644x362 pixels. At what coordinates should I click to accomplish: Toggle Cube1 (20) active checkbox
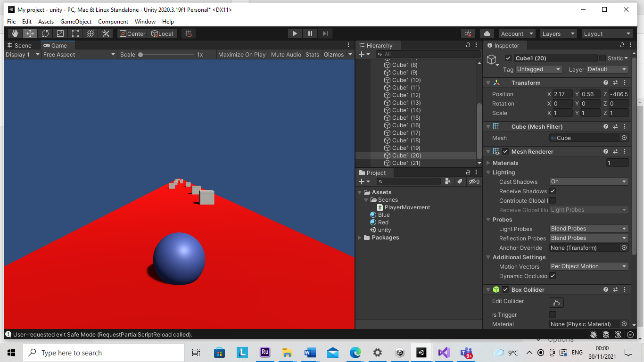508,58
